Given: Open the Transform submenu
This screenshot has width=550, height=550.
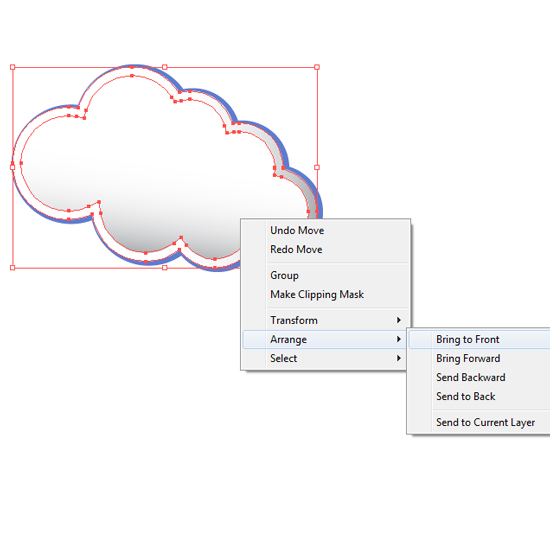Looking at the screenshot, I should pos(326,320).
